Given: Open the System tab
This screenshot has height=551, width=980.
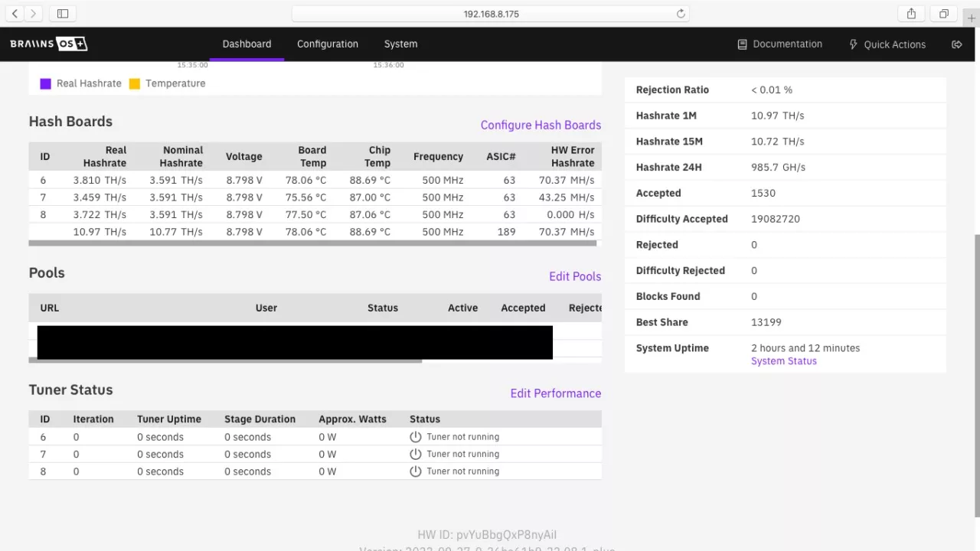Looking at the screenshot, I should [x=400, y=44].
